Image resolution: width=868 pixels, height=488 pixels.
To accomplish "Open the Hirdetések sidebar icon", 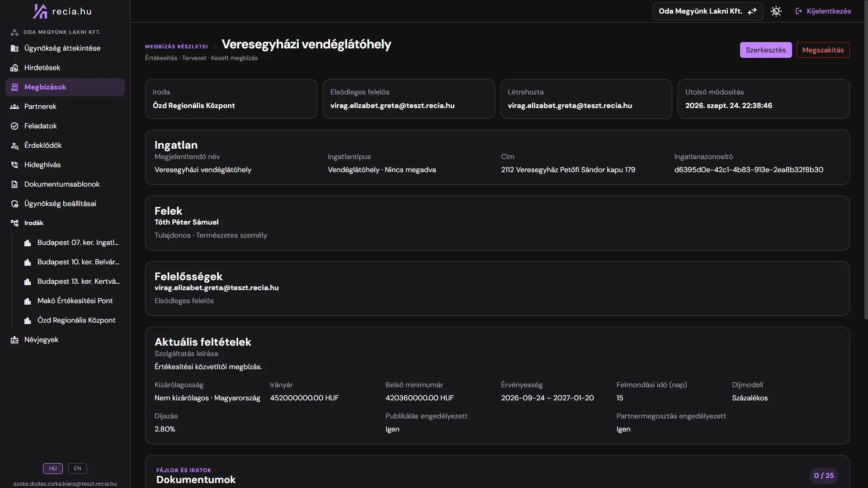I will tap(14, 68).
